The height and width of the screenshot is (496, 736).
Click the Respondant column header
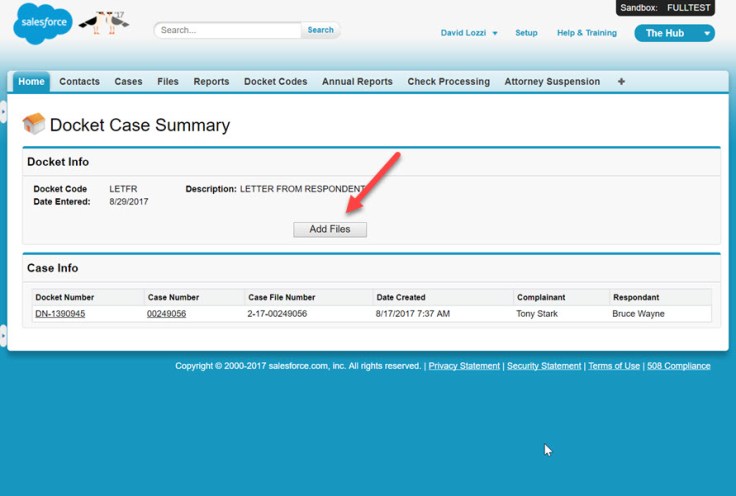click(x=636, y=298)
